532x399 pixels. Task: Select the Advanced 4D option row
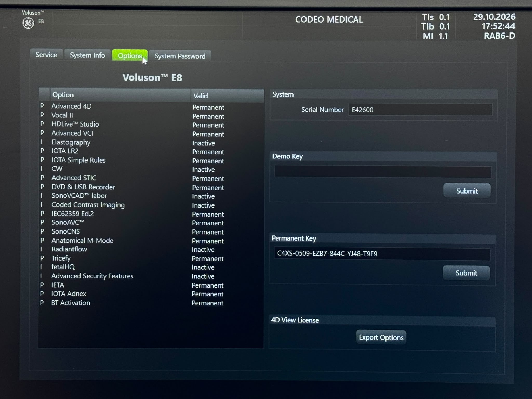click(151, 107)
